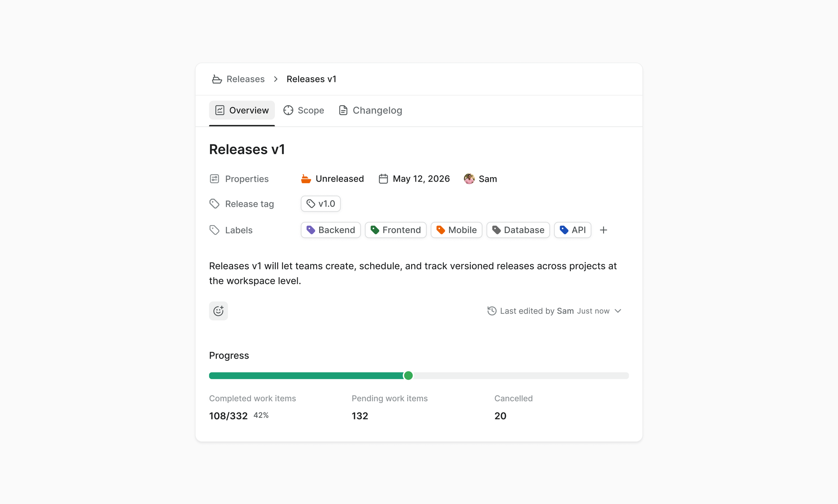Click the Releases v1 title heading
Image resolution: width=838 pixels, height=504 pixels.
[x=247, y=150]
